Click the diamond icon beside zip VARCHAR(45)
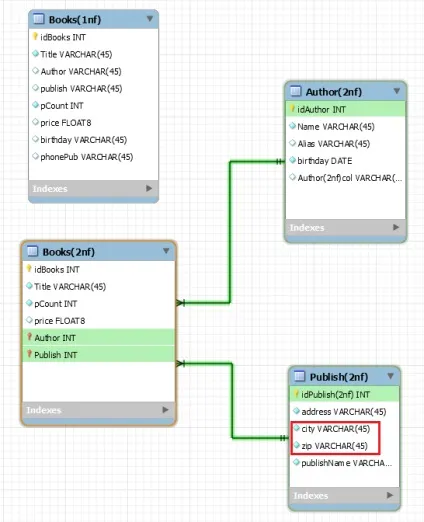Screen dimensions: 424x522 tap(296, 445)
